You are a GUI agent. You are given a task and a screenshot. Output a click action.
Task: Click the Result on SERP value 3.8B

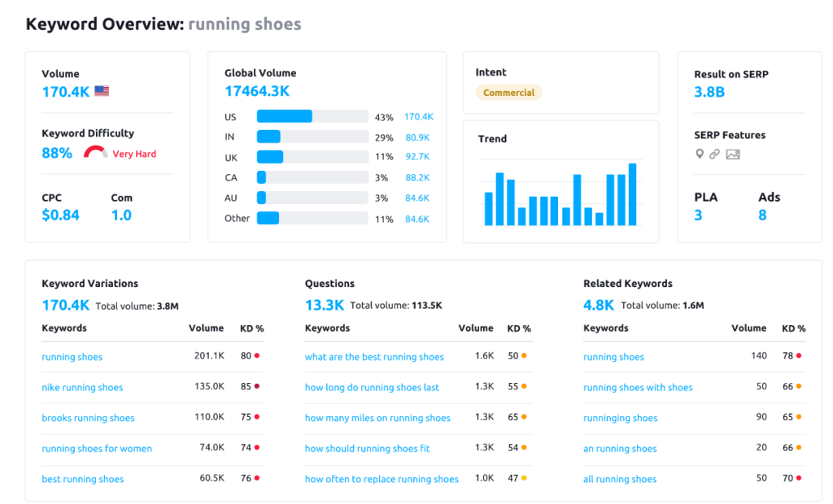point(709,92)
